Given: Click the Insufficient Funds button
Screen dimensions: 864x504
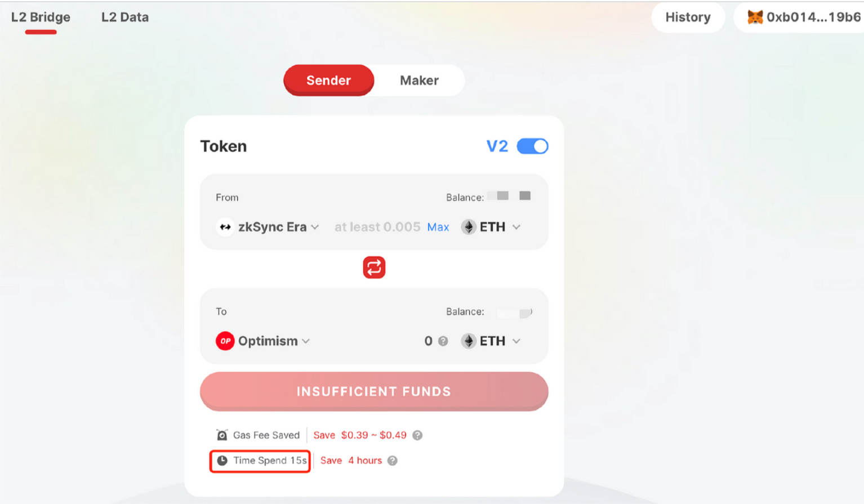Looking at the screenshot, I should pyautogui.click(x=374, y=391).
